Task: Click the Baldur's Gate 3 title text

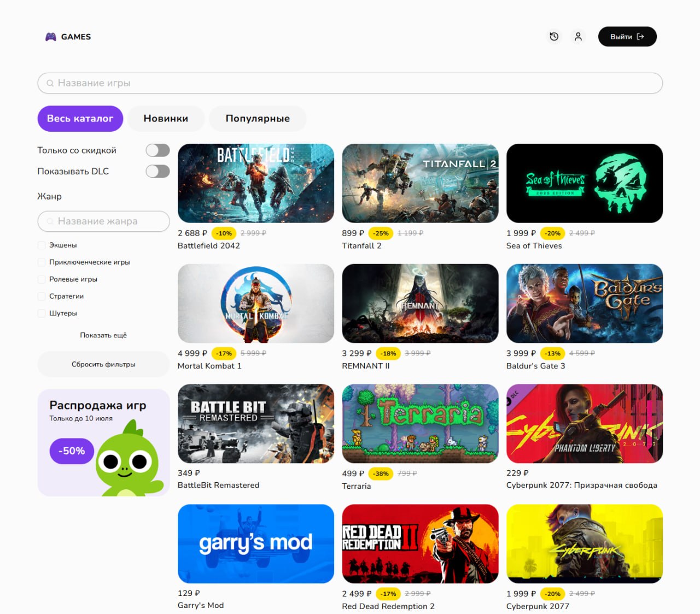Action: pos(536,366)
